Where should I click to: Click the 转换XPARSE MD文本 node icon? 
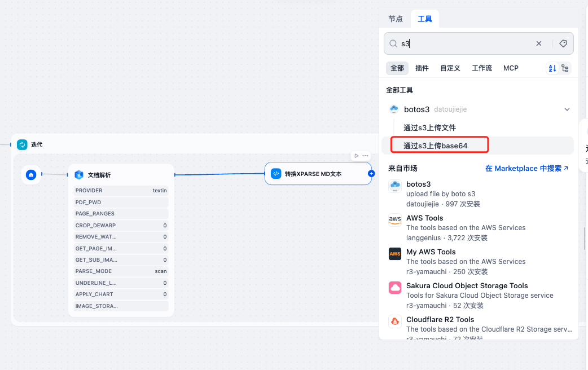click(x=275, y=173)
